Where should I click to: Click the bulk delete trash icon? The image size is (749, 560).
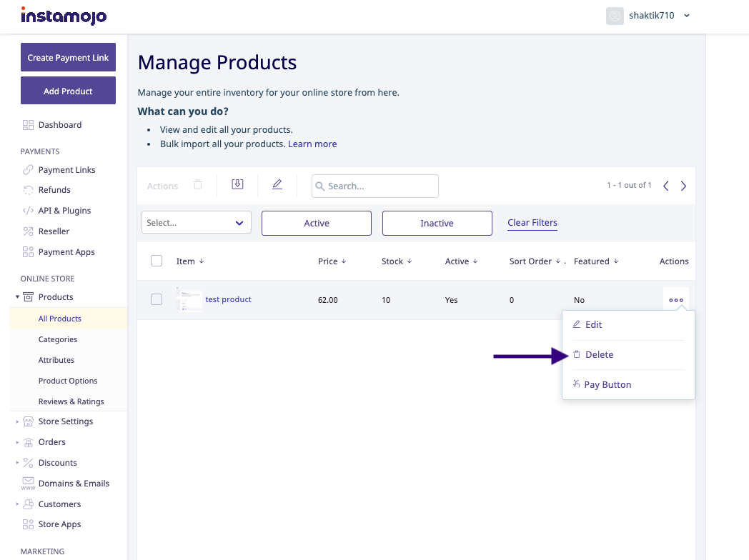198,185
